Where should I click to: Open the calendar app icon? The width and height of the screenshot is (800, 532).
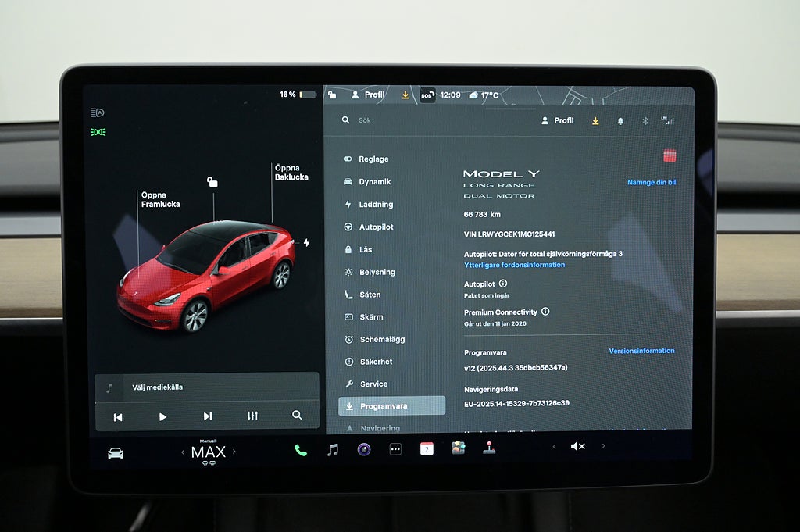(x=427, y=448)
